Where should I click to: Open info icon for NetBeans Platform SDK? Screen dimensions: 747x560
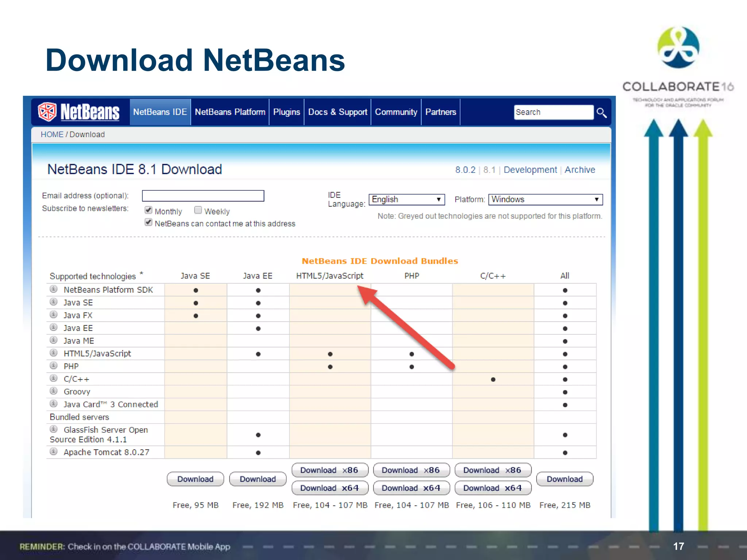54,289
